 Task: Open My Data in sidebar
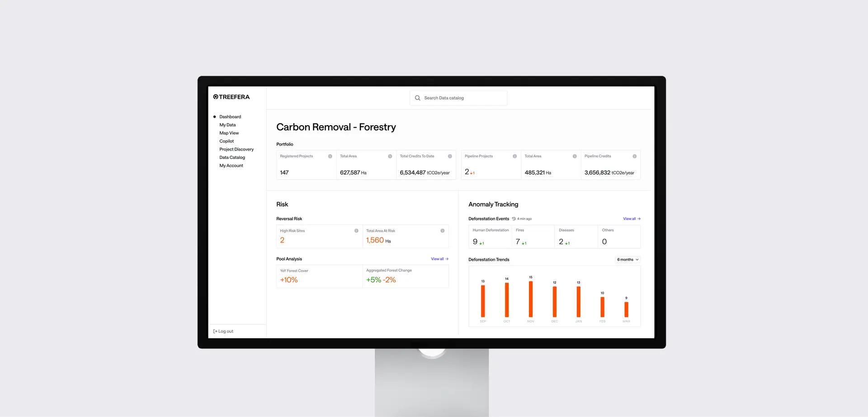(227, 125)
